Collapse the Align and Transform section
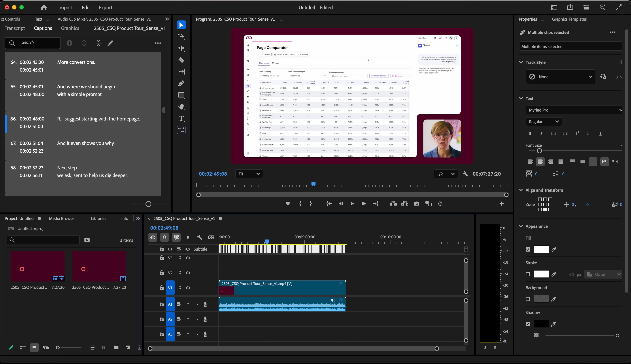This screenshot has height=364, width=631. tap(521, 190)
